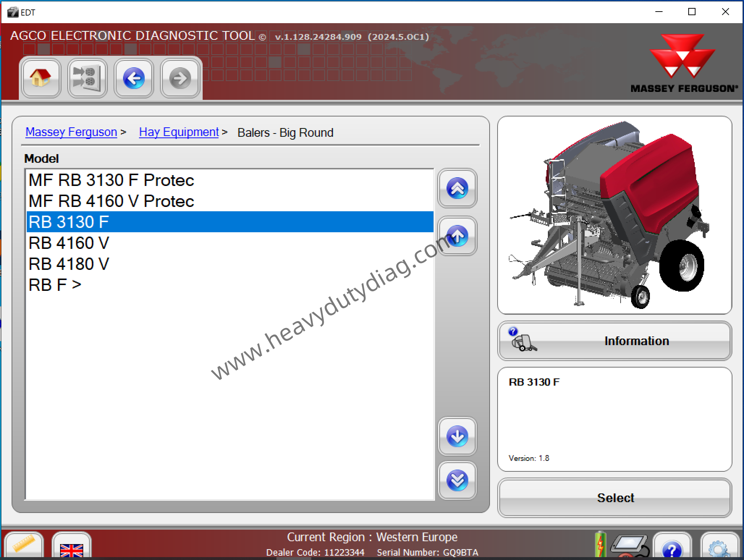Viewport: 744px width, 560px height.
Task: Close the EDT window
Action: click(x=725, y=12)
